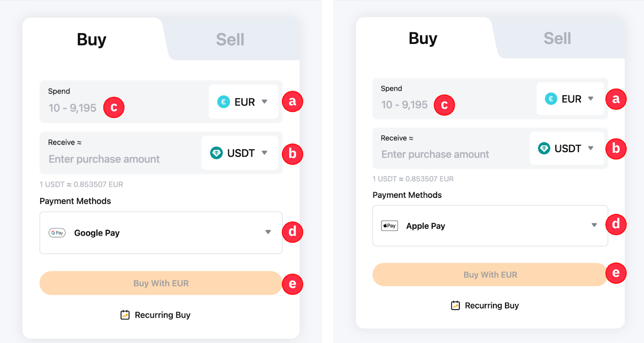Click the Enter purchase amount field
644x343 pixels.
[103, 159]
